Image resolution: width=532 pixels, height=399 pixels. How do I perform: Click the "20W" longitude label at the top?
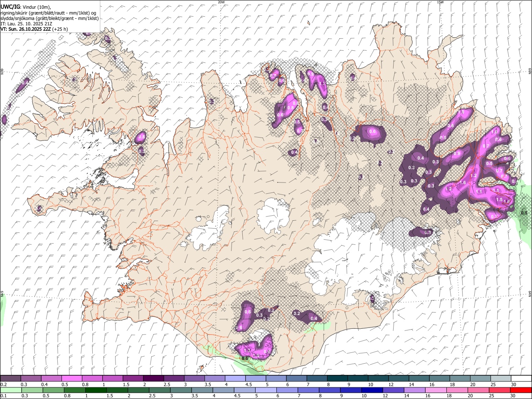[x=221, y=2]
